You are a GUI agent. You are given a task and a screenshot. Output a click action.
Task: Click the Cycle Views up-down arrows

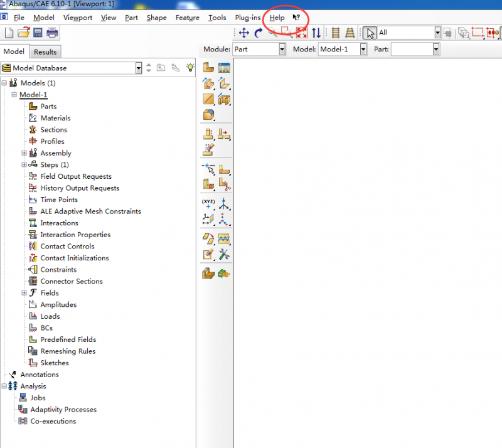pos(316,33)
